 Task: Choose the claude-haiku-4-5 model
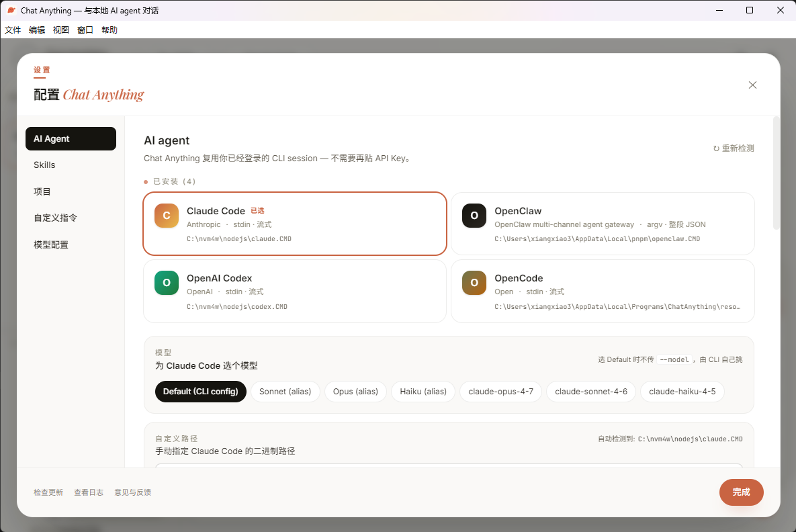point(682,392)
